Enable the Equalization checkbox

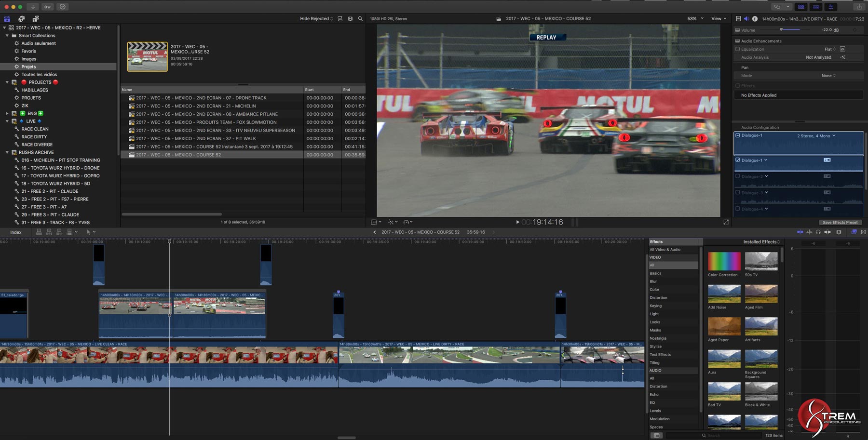[x=737, y=49]
